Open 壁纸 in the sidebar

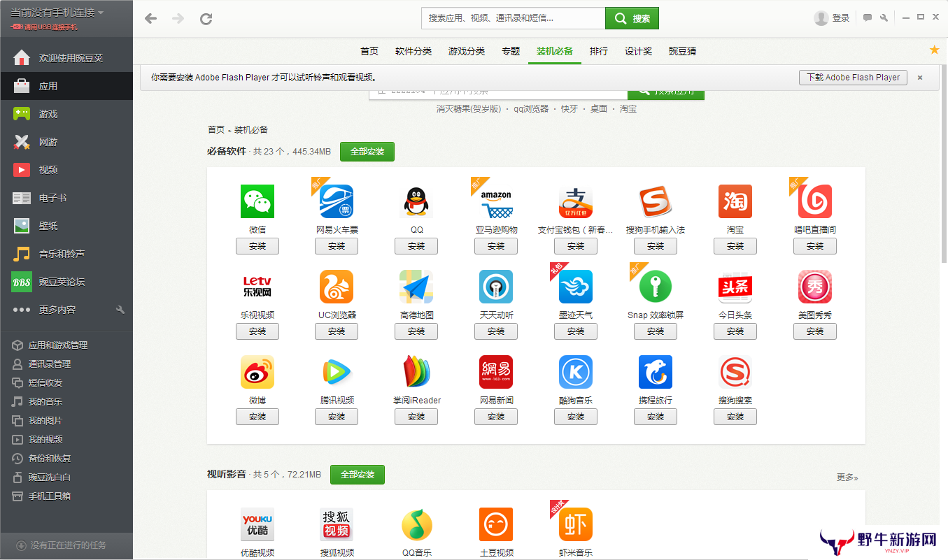coord(66,226)
